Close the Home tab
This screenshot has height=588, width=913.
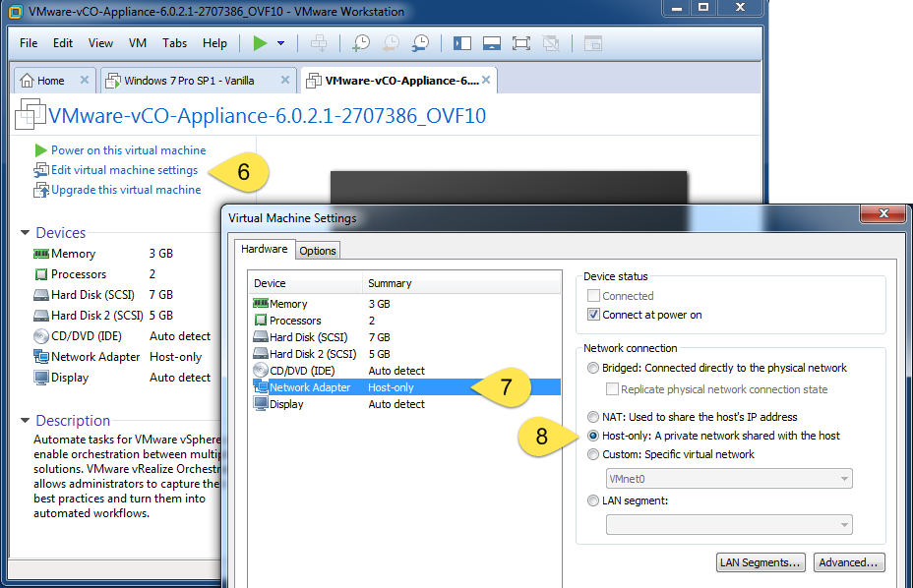tap(85, 80)
